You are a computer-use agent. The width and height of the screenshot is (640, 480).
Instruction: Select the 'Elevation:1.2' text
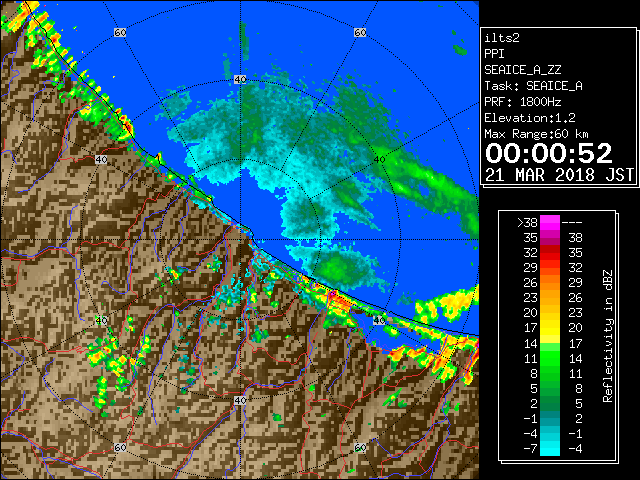coord(530,118)
